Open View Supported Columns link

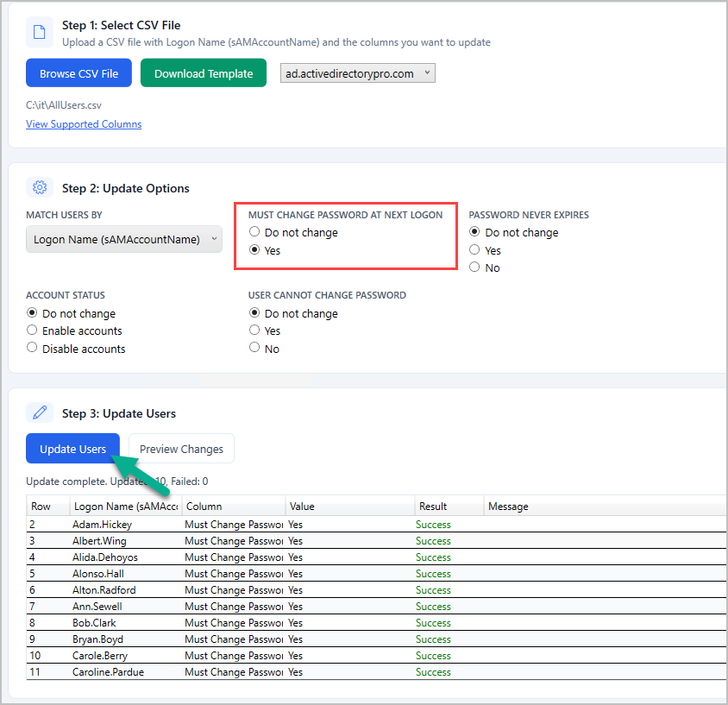pyautogui.click(x=84, y=124)
